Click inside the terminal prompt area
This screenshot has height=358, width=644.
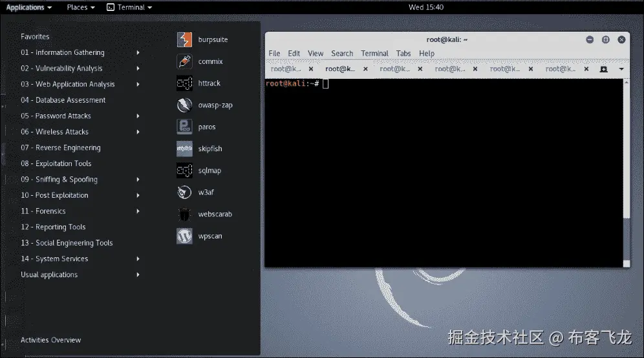click(444, 173)
